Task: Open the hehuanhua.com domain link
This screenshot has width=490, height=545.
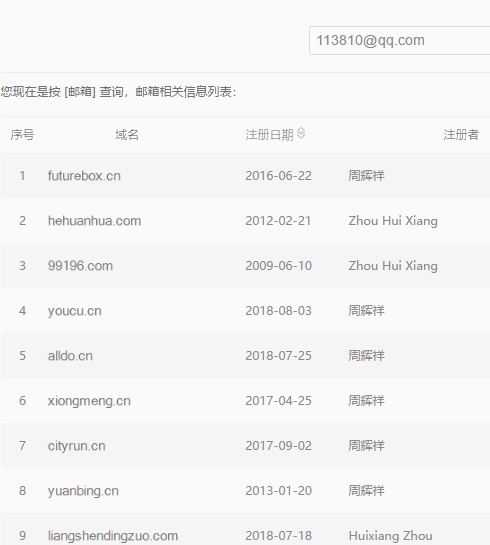Action: pos(94,221)
